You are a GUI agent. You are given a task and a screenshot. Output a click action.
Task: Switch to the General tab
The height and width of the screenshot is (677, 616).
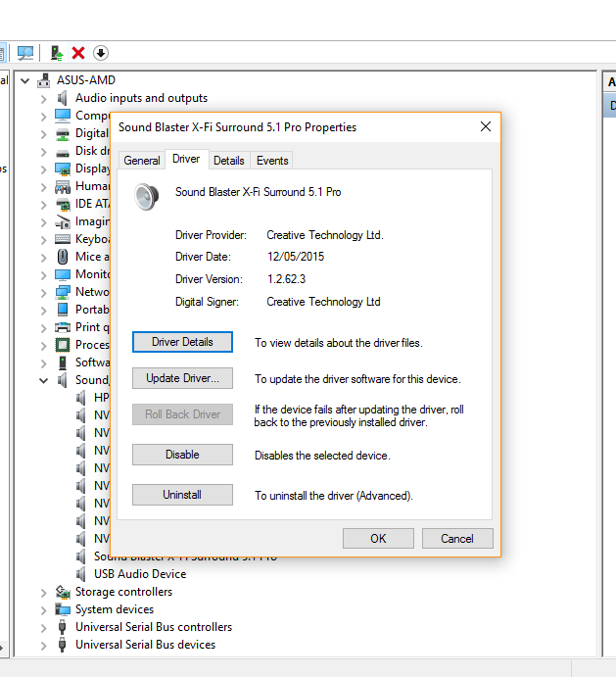142,161
